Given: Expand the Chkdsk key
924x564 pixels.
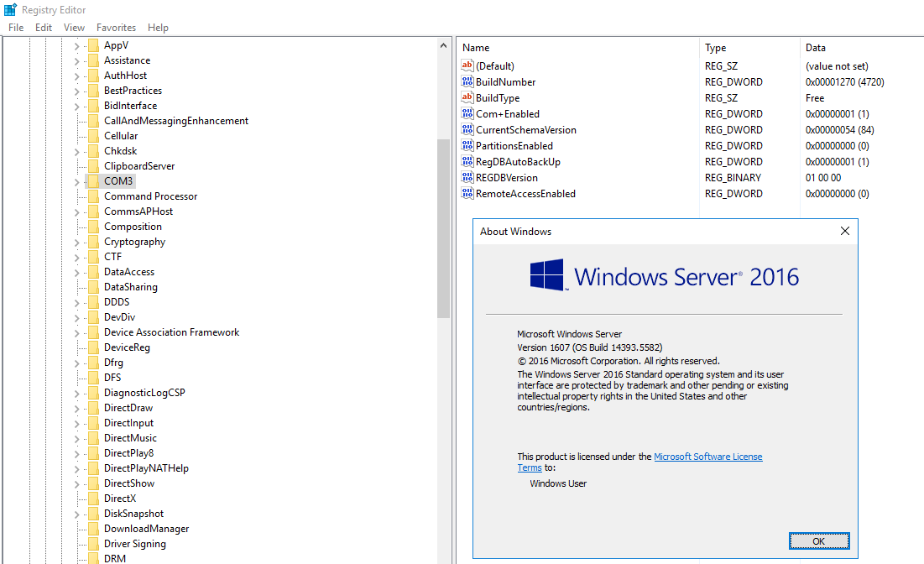Looking at the screenshot, I should pyautogui.click(x=76, y=151).
